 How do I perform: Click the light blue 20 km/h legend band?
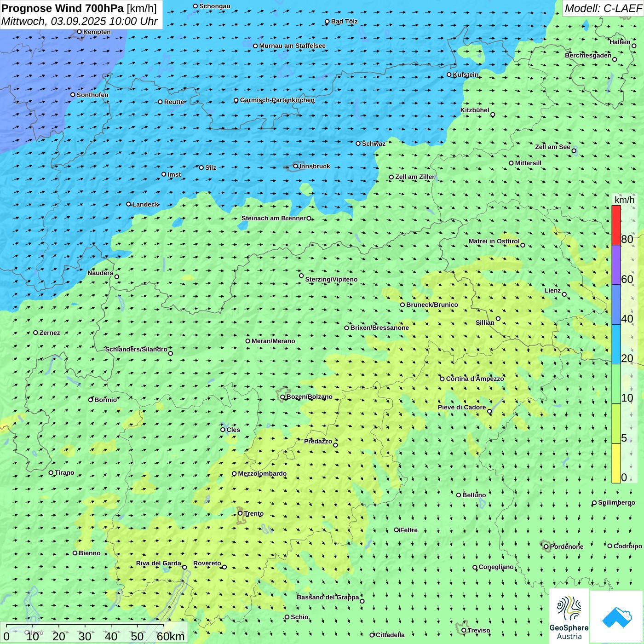click(x=616, y=344)
